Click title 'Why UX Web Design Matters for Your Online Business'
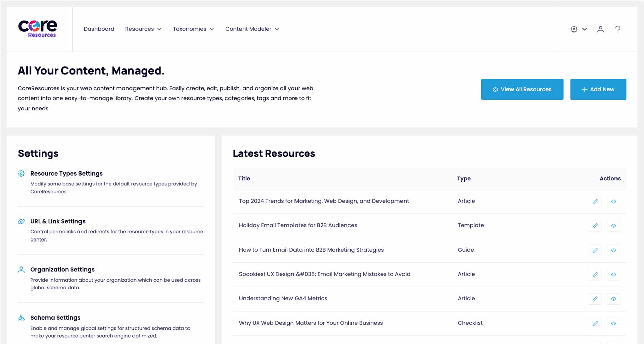Viewport: 644px width, 344px height. coord(311,323)
